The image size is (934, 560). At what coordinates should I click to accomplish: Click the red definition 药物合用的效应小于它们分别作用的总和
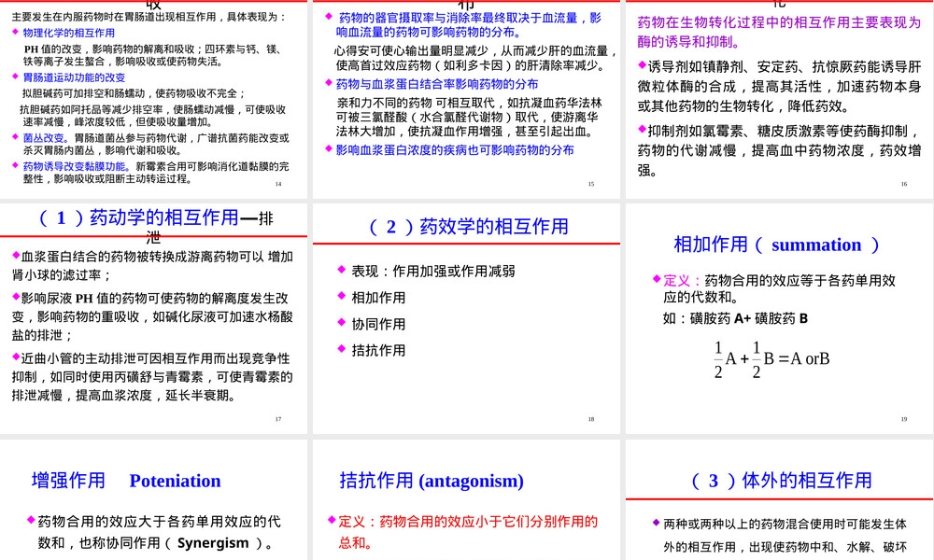click(468, 532)
